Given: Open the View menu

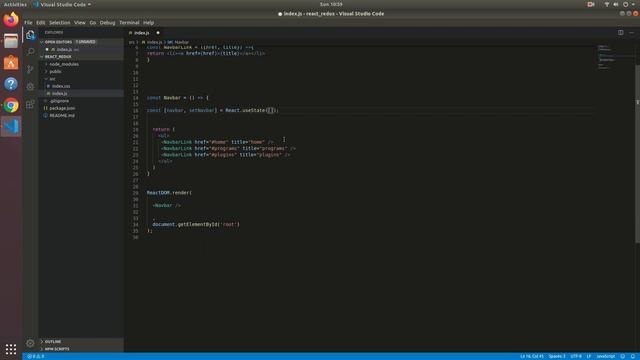Looking at the screenshot, I should 80,22.
